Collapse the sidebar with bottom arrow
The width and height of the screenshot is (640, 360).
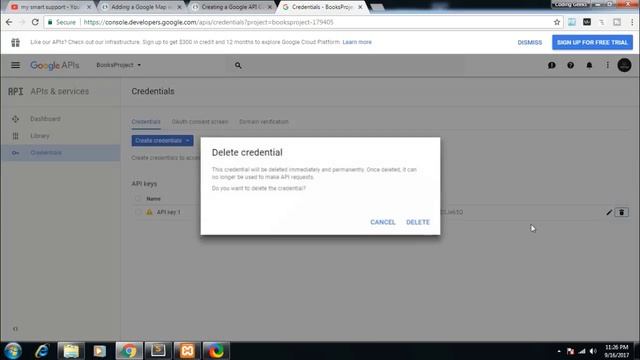pos(15,329)
